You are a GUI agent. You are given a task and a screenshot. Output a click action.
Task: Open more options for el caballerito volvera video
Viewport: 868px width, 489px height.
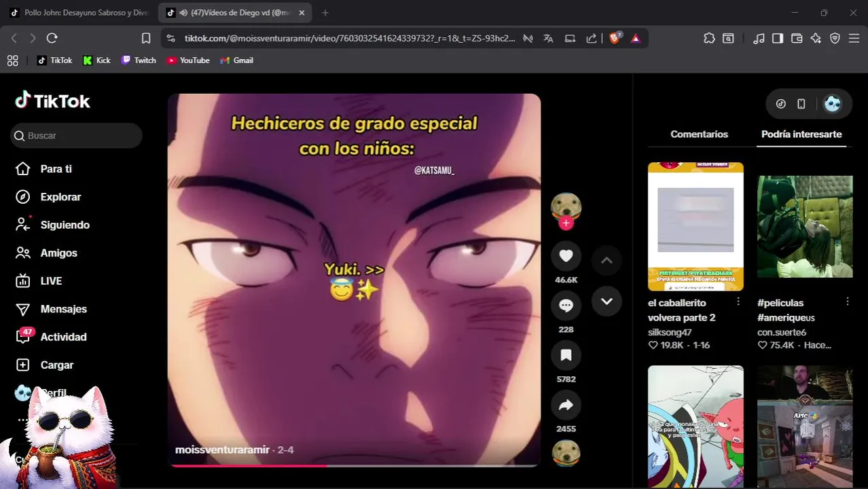[738, 302]
